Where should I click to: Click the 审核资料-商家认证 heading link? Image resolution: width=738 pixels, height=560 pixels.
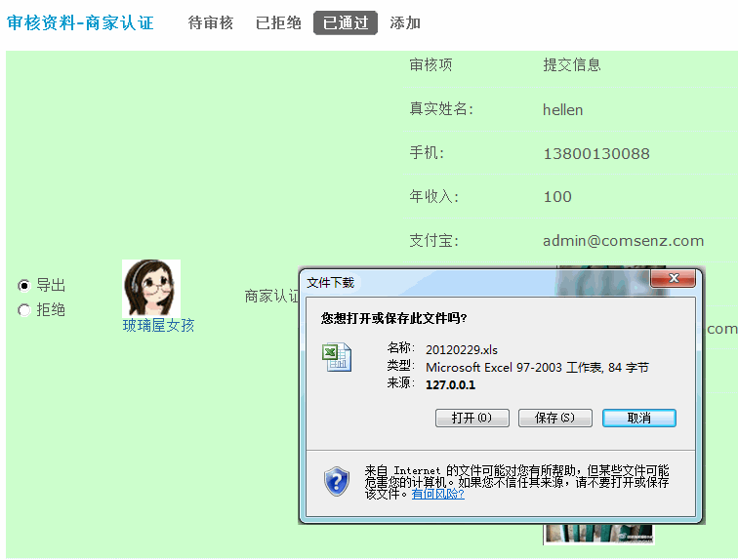coord(80,22)
